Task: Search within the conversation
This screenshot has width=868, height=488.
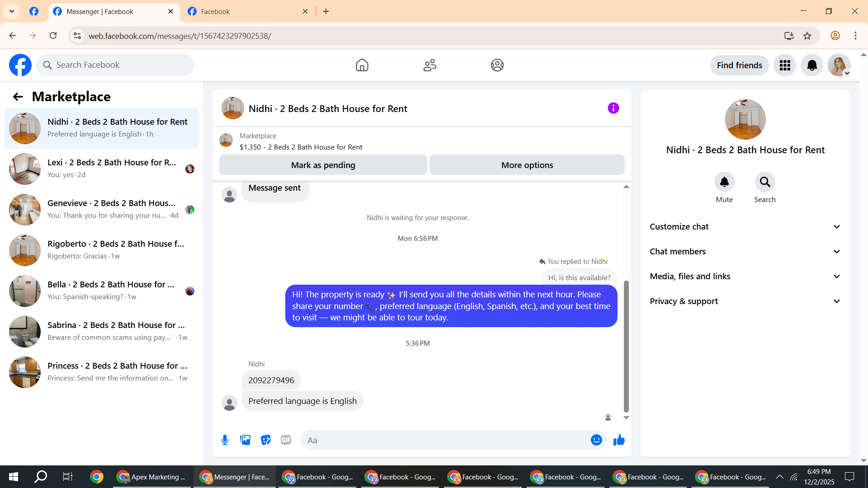Action: [x=764, y=182]
